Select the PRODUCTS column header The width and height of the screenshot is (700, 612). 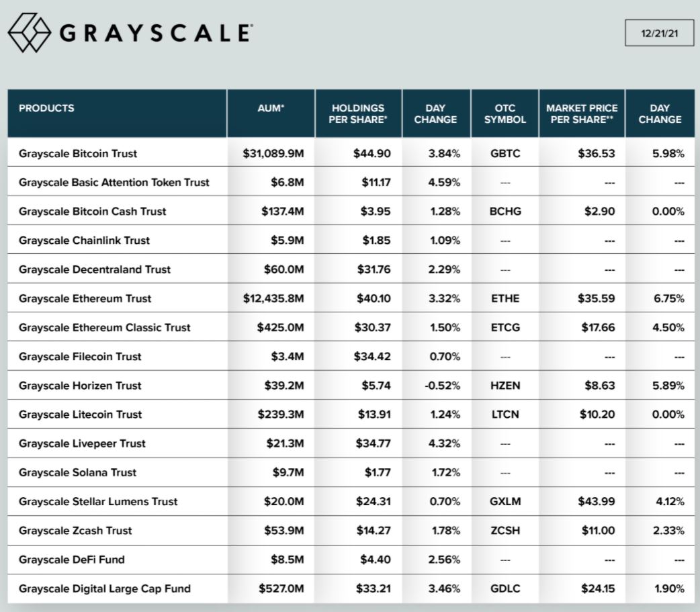click(x=46, y=108)
